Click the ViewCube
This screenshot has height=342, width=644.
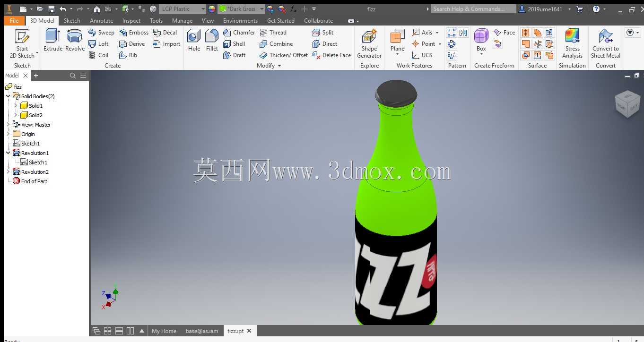pyautogui.click(x=627, y=104)
